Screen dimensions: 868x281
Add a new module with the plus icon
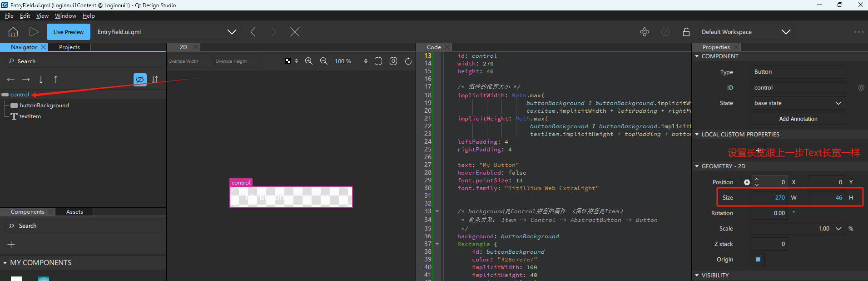pyautogui.click(x=11, y=245)
